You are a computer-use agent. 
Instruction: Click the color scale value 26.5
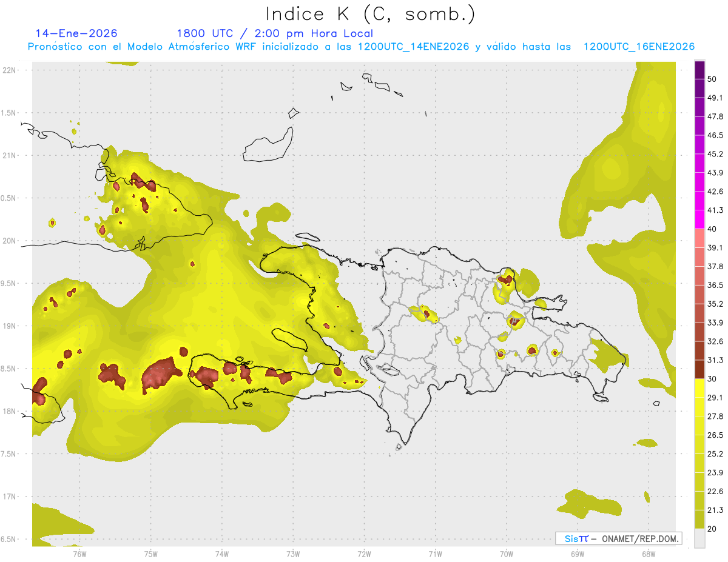click(x=715, y=435)
